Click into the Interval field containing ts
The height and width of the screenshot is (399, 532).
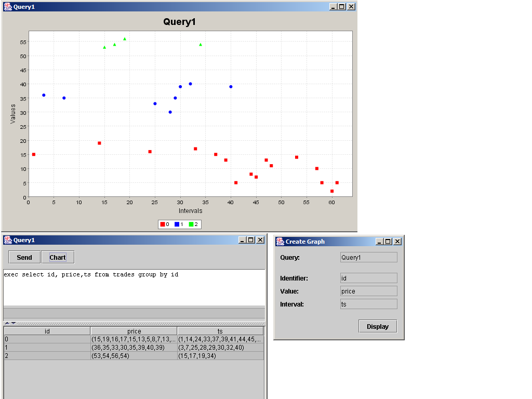pos(369,304)
